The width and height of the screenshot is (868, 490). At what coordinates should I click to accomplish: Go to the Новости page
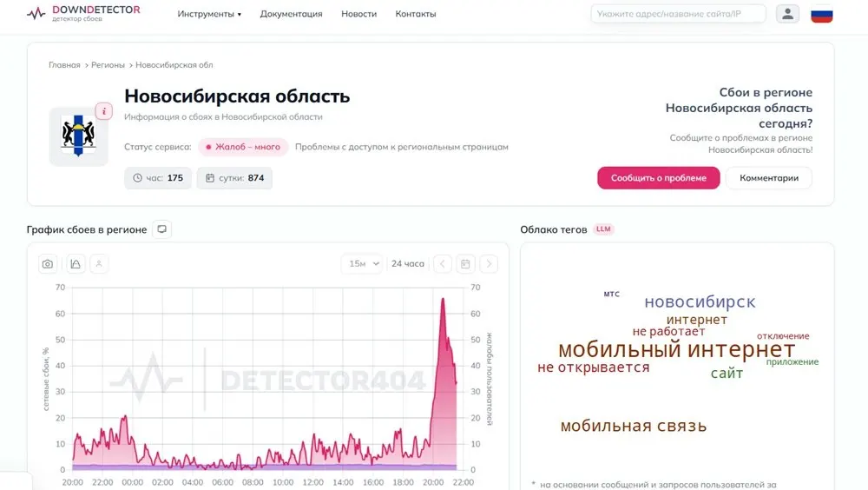click(x=358, y=14)
